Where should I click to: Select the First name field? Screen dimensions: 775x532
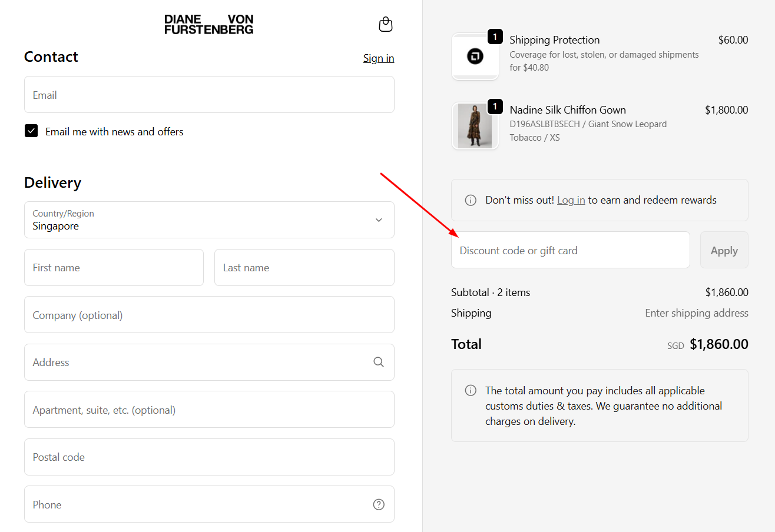(114, 268)
